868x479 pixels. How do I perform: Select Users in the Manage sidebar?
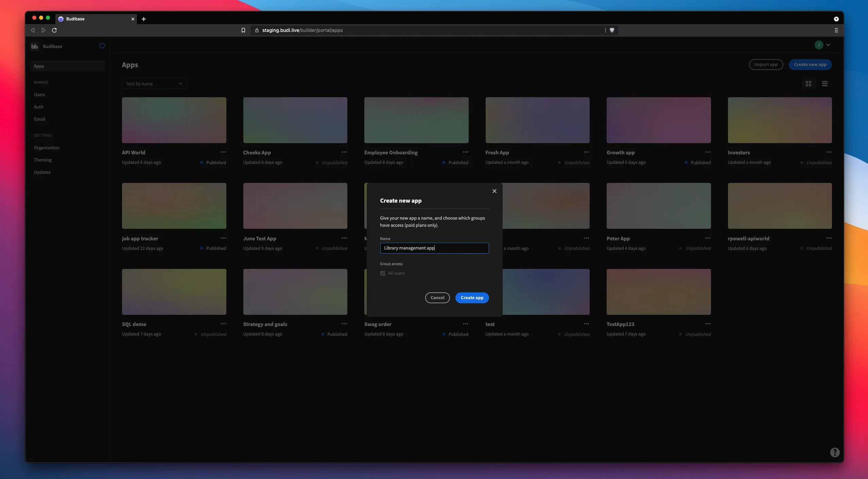tap(39, 95)
